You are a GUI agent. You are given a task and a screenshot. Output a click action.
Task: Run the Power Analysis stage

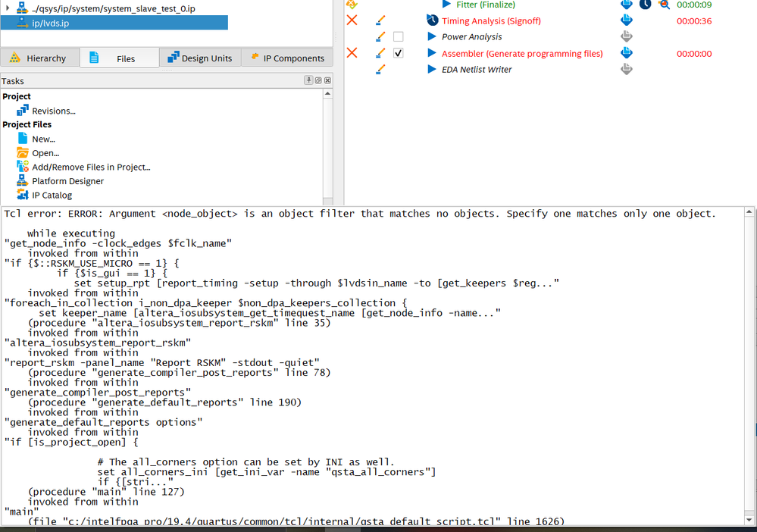pos(432,36)
